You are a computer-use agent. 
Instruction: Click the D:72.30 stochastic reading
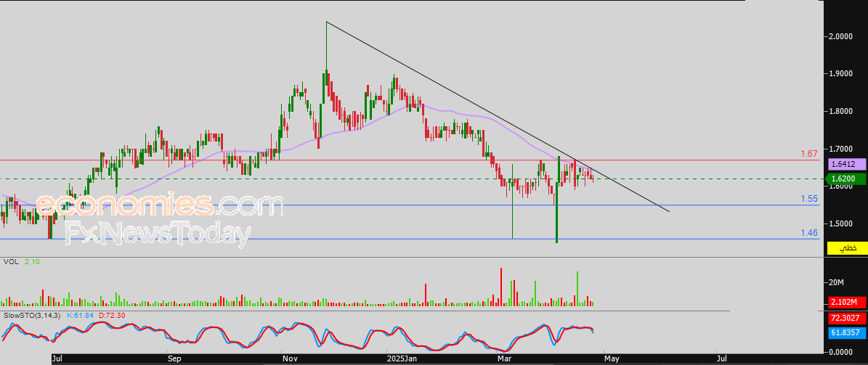pos(111,315)
